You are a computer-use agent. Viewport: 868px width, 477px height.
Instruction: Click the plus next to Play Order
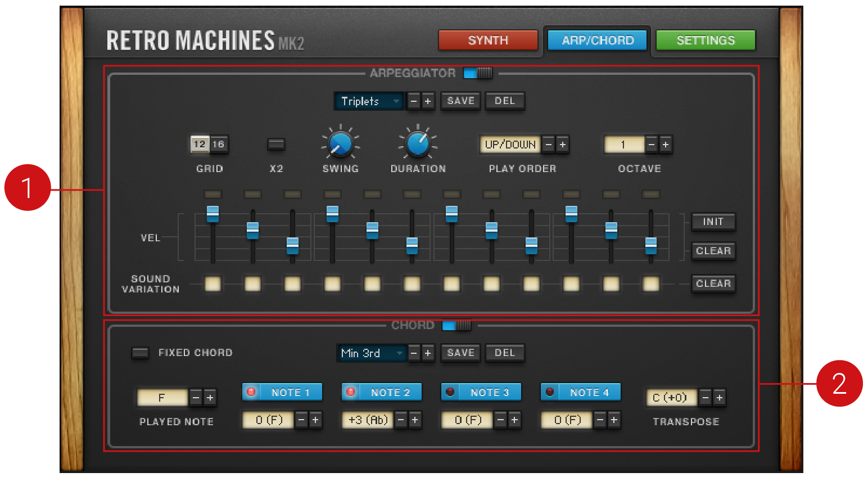[562, 145]
